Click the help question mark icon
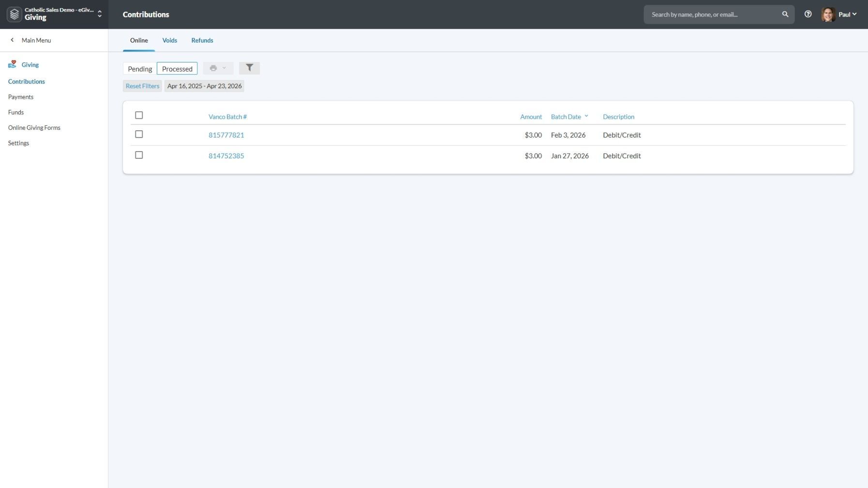Screen dimensions: 868x488 (x=808, y=15)
